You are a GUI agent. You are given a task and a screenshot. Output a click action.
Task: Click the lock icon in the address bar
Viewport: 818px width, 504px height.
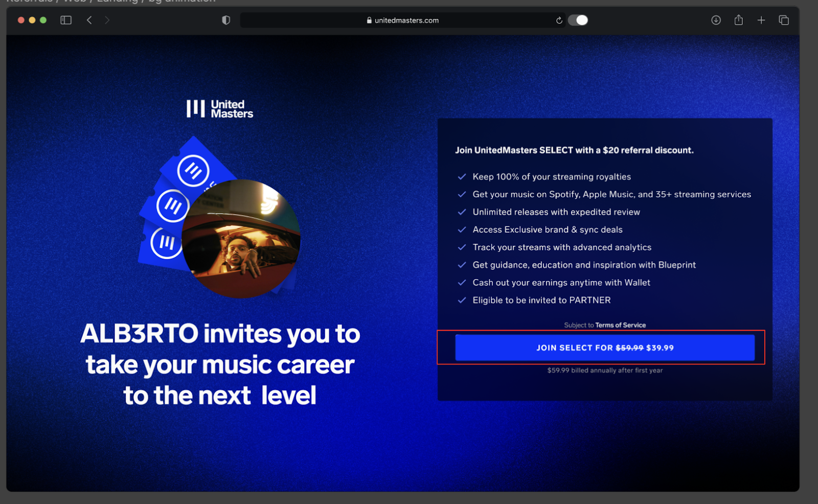369,20
